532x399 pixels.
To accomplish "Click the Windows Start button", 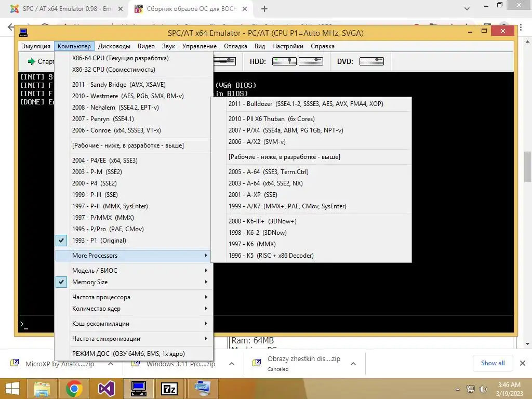I will (12, 389).
